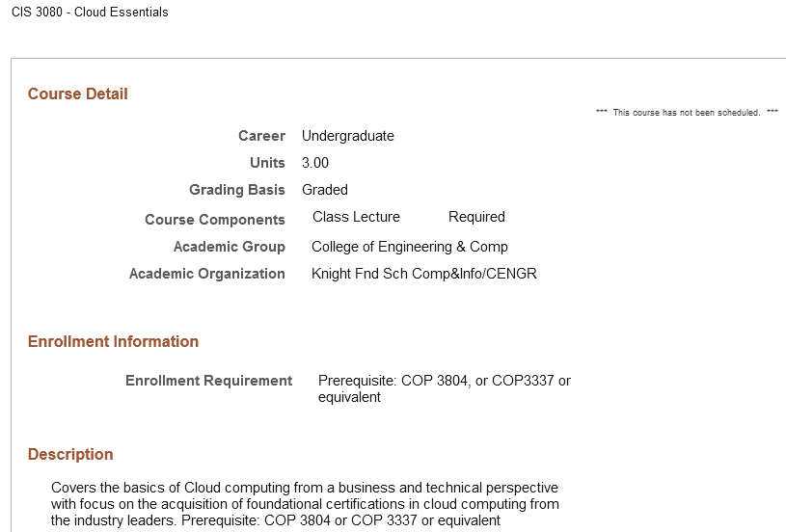This screenshot has height=532, width=786.
Task: Select the Course Detail section heading
Action: pos(78,94)
